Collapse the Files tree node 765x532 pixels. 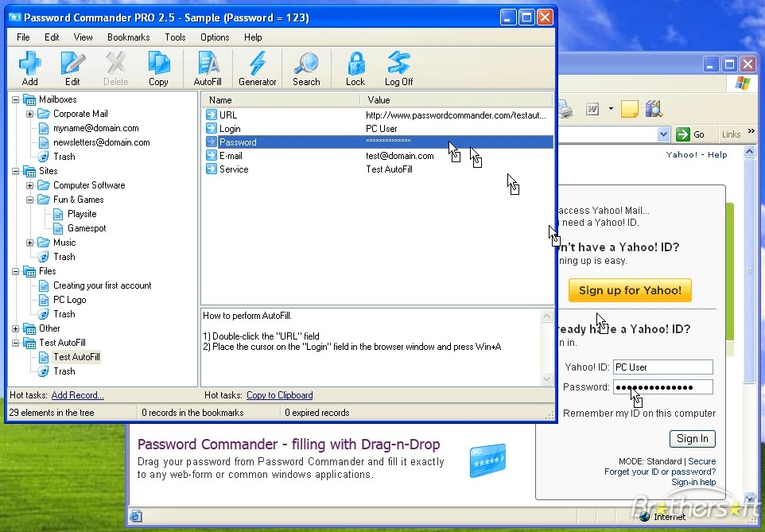(16, 271)
